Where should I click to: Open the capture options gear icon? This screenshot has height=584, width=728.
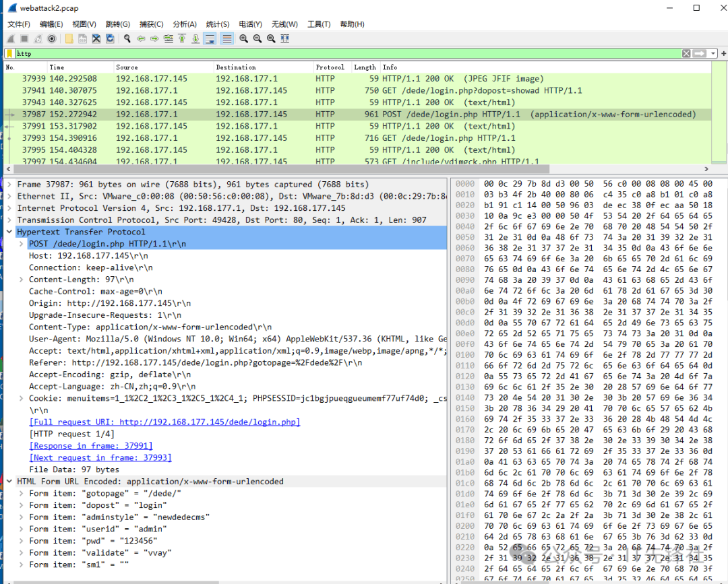click(x=52, y=38)
